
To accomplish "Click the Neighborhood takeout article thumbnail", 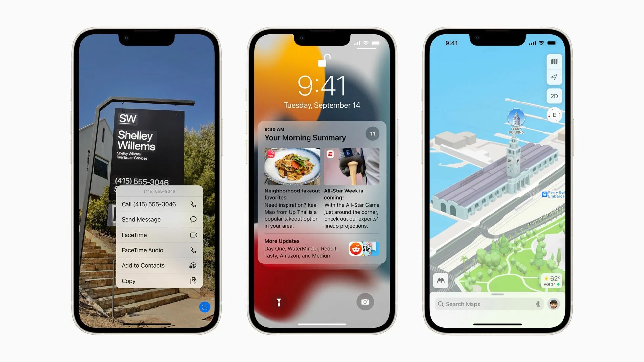I will pyautogui.click(x=292, y=167).
